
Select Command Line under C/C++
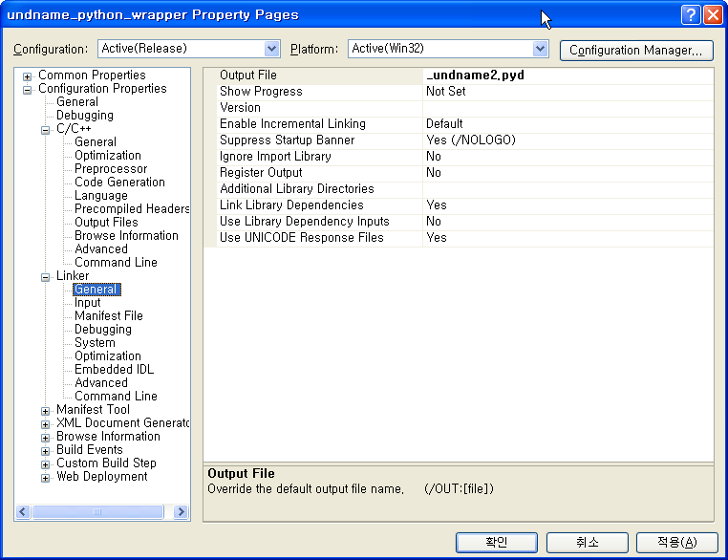[116, 263]
